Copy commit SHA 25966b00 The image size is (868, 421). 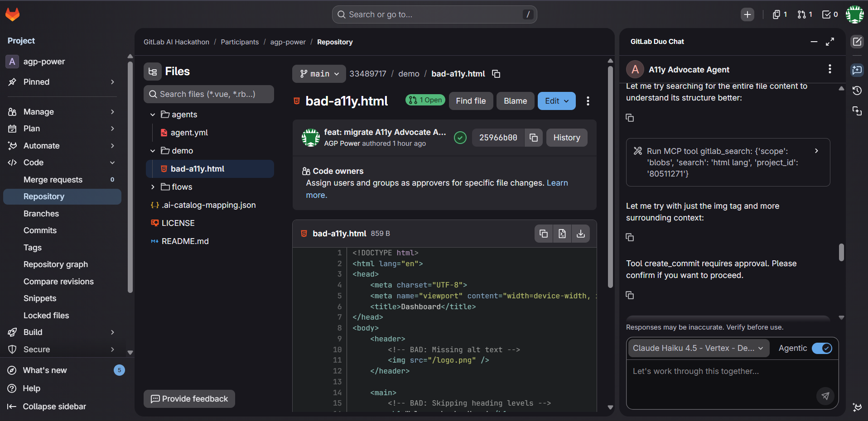(x=534, y=138)
